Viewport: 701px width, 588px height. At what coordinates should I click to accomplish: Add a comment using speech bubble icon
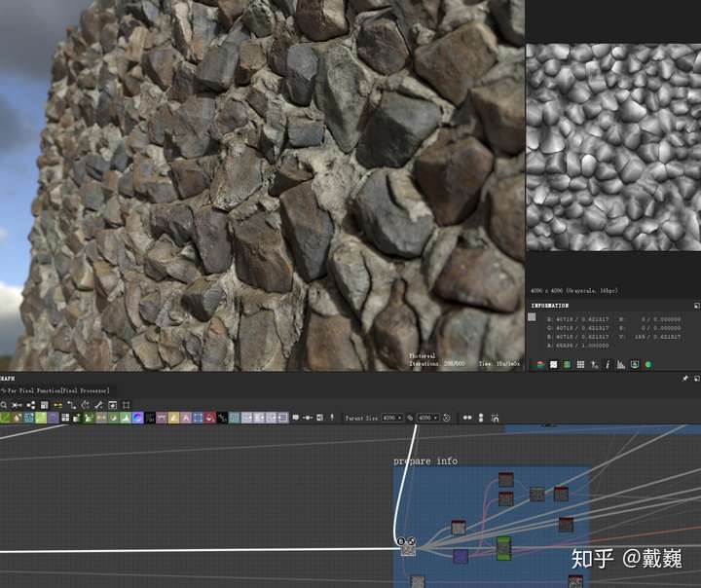[296, 418]
